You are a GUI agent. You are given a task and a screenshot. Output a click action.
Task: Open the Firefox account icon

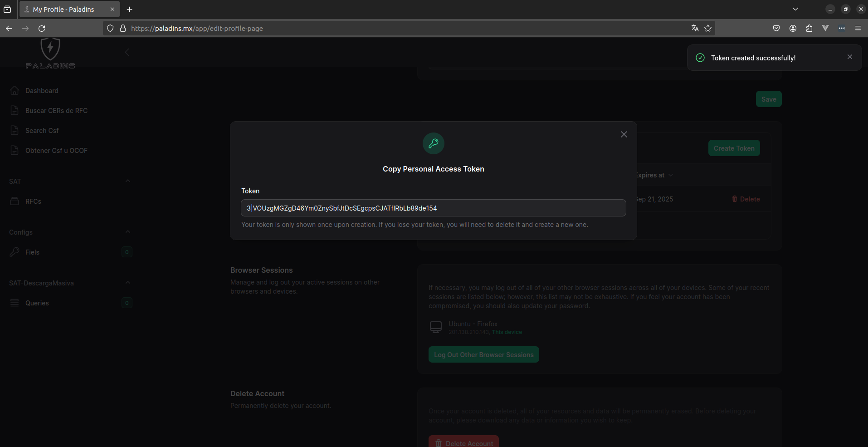(x=793, y=28)
